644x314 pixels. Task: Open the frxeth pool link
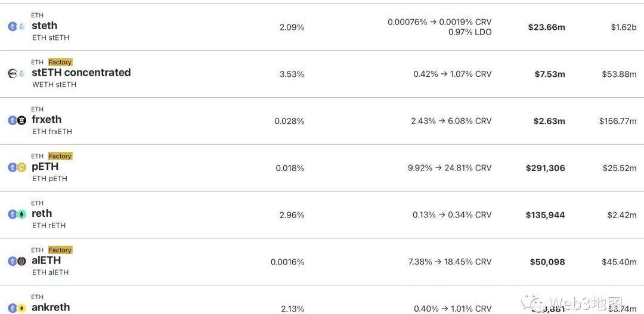(47, 119)
